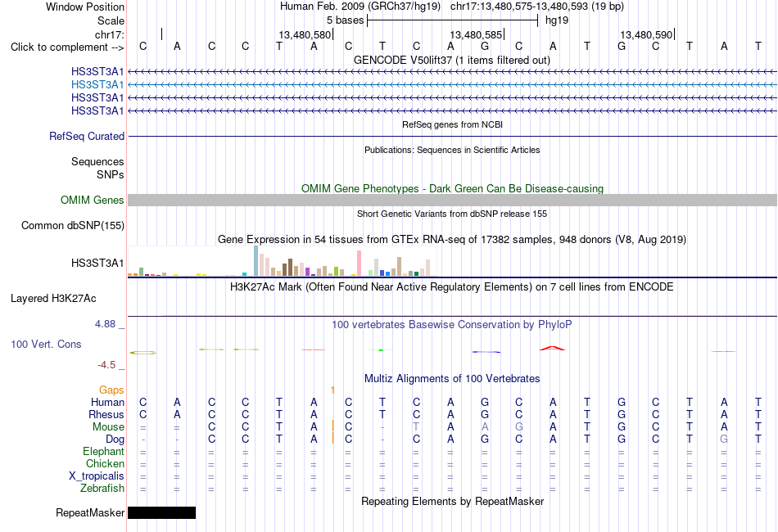This screenshot has height=532, width=778.
Task: Click the orange 'Gaps' row label
Action: [x=111, y=390]
